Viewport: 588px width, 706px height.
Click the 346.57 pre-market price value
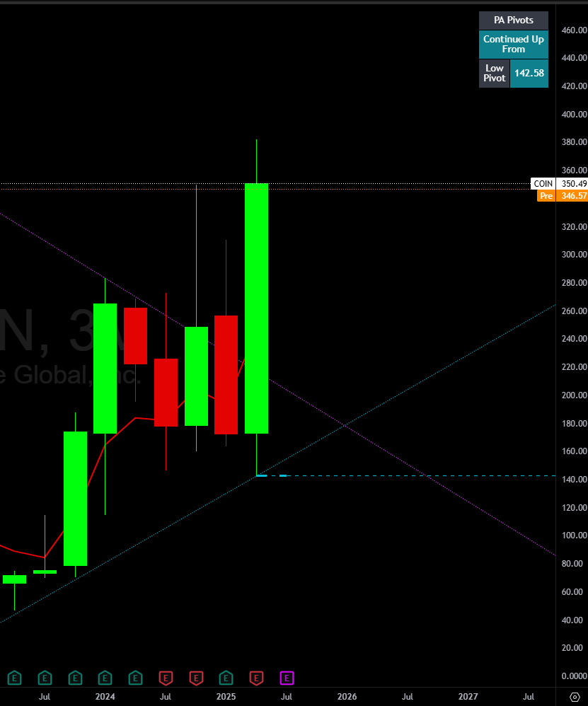coord(574,196)
